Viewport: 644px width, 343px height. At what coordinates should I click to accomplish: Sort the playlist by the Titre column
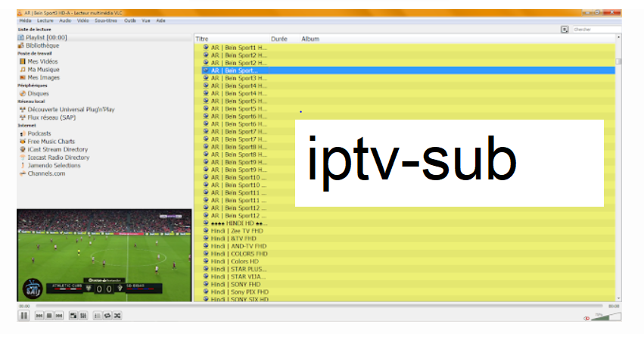[232, 39]
